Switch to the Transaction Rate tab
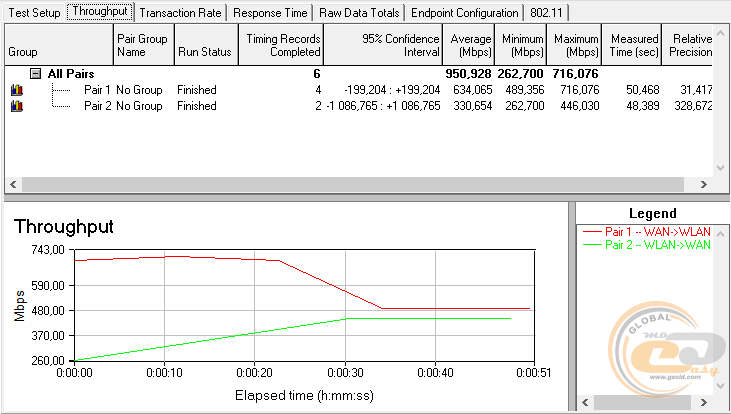 [x=180, y=13]
